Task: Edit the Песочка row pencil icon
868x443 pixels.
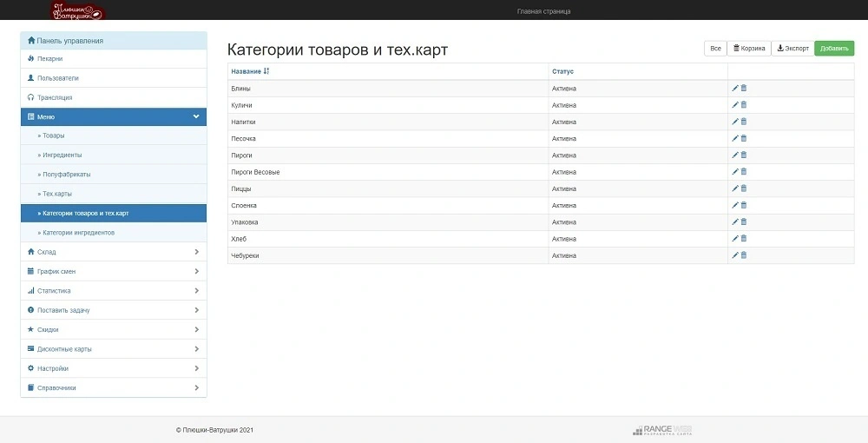Action: 735,138
